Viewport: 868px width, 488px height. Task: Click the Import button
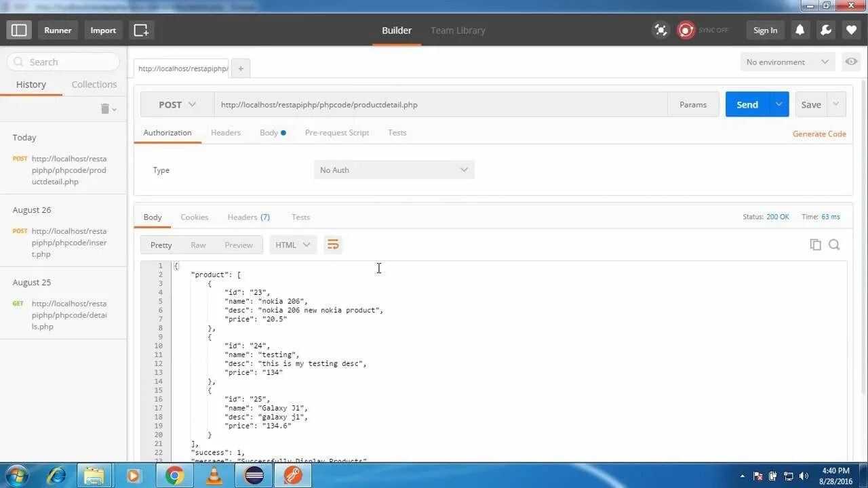tap(103, 30)
